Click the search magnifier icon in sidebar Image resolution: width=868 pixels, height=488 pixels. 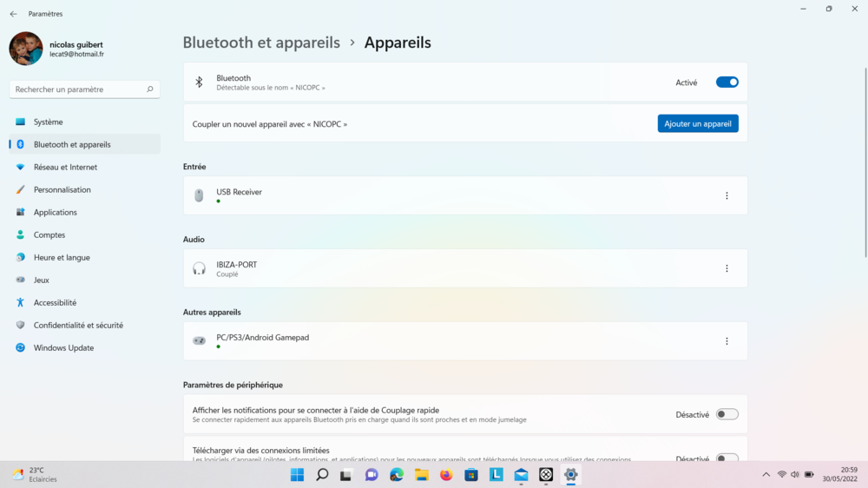click(x=150, y=89)
